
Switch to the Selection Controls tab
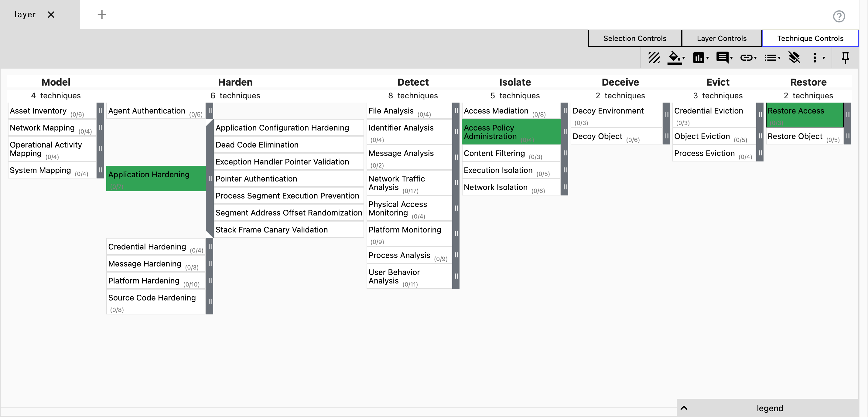pos(634,39)
